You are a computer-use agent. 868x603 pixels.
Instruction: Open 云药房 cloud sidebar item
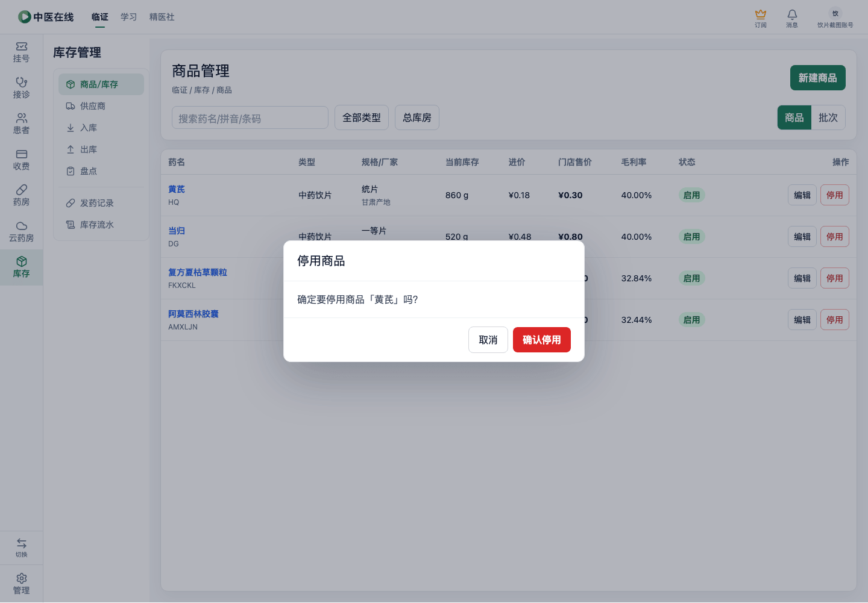(21, 231)
